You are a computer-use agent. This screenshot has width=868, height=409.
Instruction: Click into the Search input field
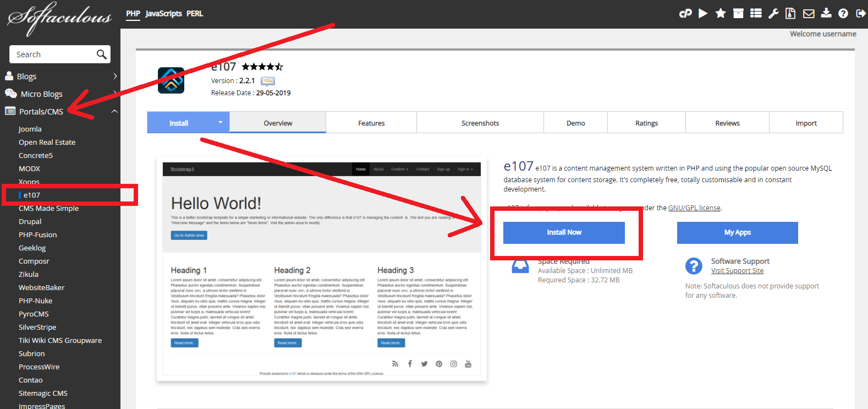tap(52, 54)
